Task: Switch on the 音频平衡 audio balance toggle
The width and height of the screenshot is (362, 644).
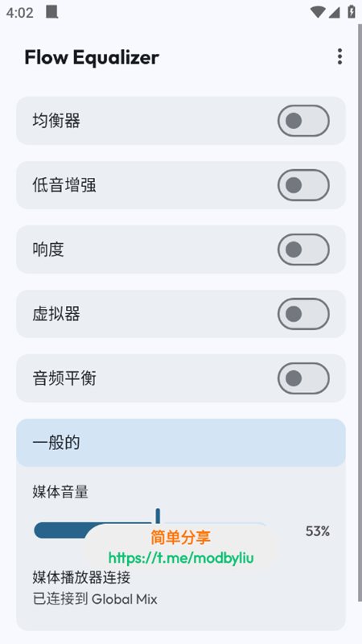Action: tap(303, 378)
